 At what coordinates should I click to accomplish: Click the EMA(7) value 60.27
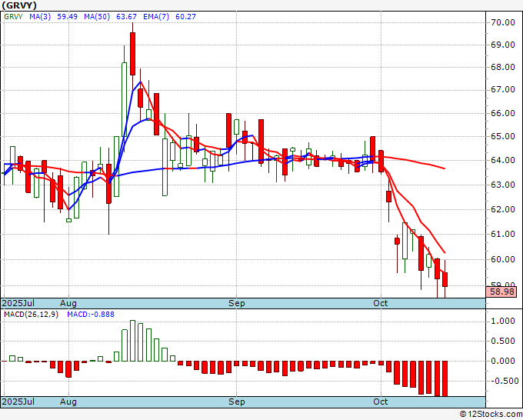tap(185, 17)
